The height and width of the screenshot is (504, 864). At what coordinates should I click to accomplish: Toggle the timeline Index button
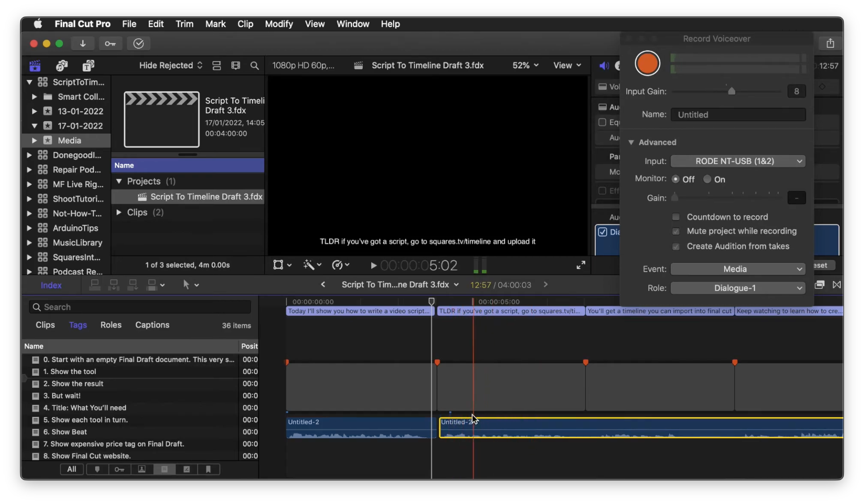pos(51,286)
